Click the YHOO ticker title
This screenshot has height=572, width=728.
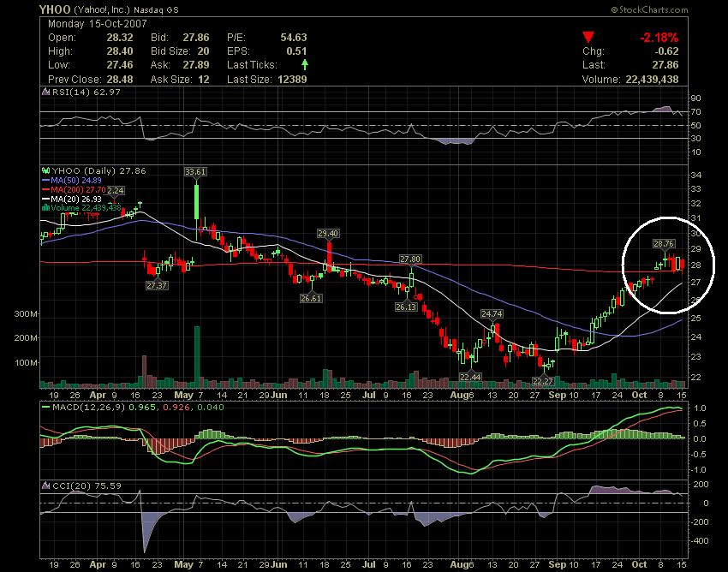(55, 9)
